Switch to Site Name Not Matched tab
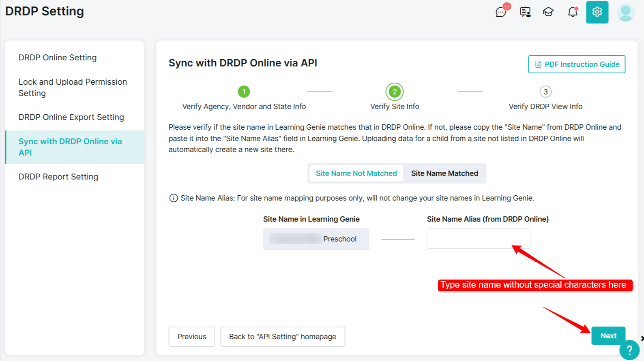The height and width of the screenshot is (361, 644). [356, 173]
